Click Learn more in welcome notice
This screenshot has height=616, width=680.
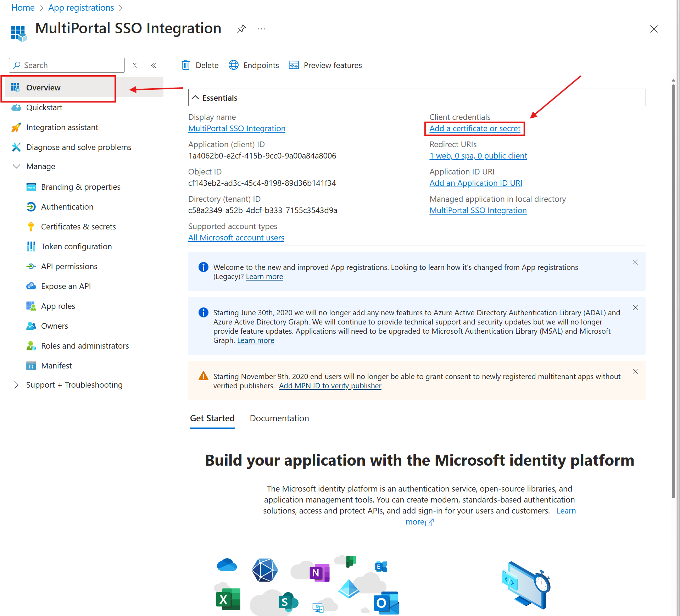pyautogui.click(x=264, y=276)
